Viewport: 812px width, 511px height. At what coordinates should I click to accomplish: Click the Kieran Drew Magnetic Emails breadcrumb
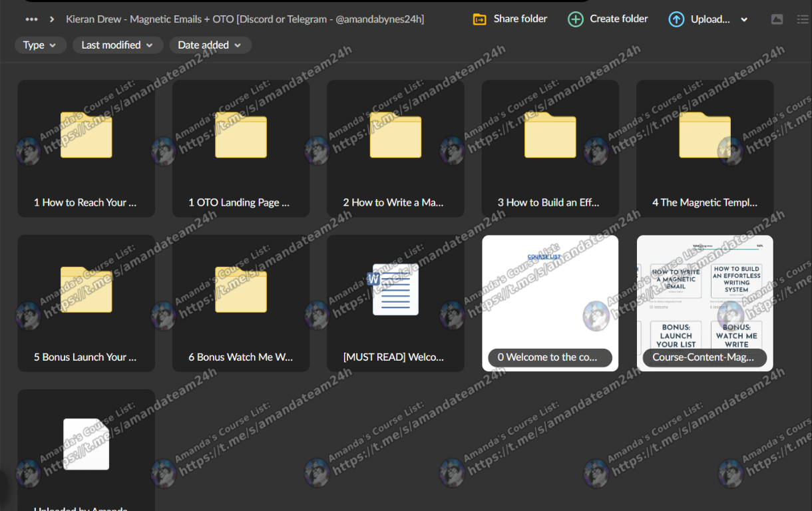245,19
